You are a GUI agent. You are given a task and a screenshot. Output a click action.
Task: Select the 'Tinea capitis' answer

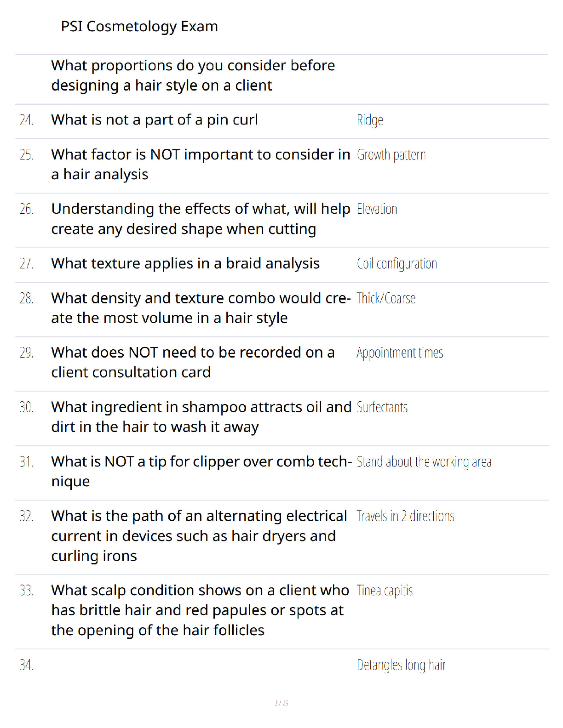tap(385, 591)
